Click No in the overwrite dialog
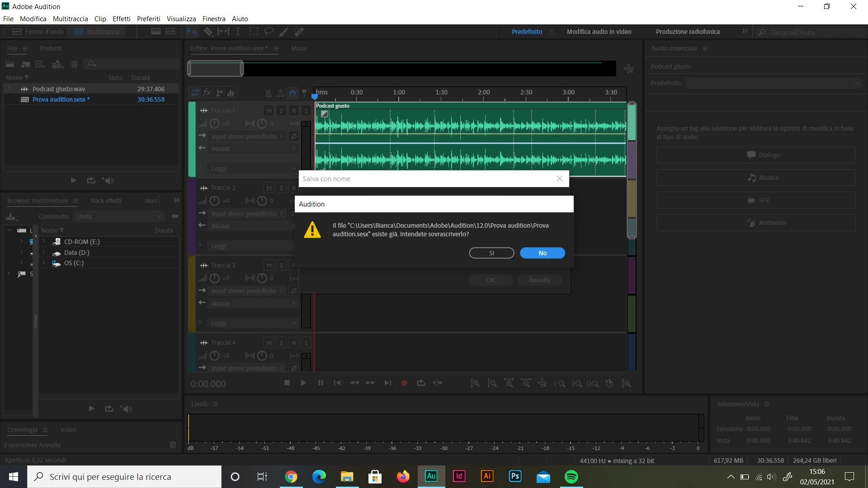Image resolution: width=868 pixels, height=488 pixels. [542, 253]
